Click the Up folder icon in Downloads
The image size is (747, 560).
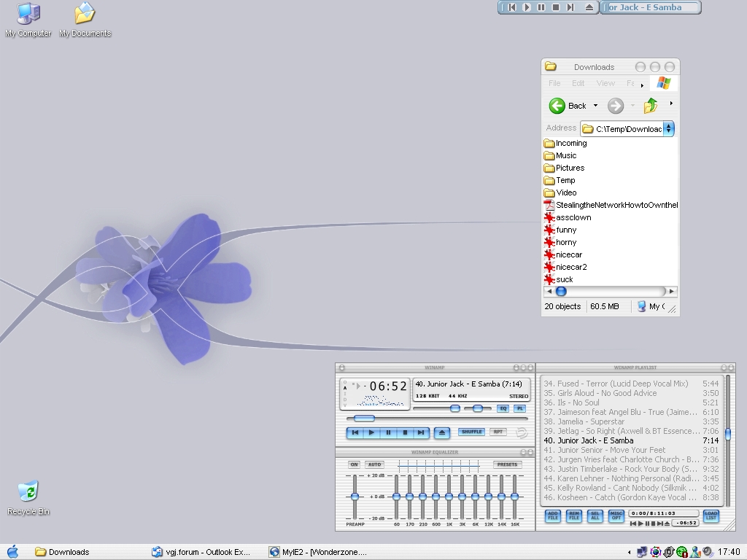[651, 106]
